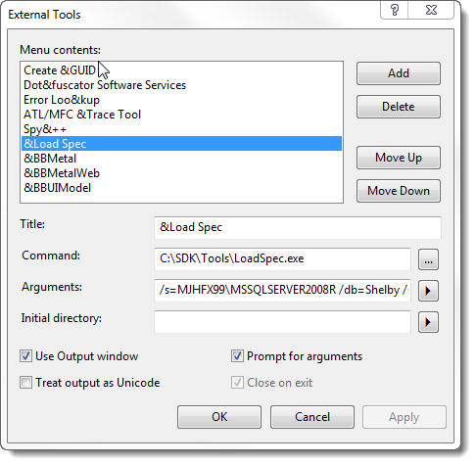Open the Initial directory arrow menu
Image resolution: width=476 pixels, height=465 pixels.
click(x=428, y=322)
